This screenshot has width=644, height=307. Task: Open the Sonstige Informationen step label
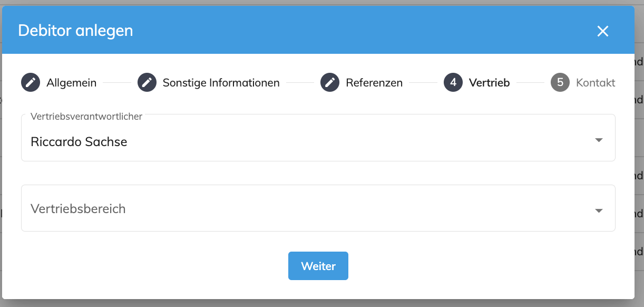point(221,83)
